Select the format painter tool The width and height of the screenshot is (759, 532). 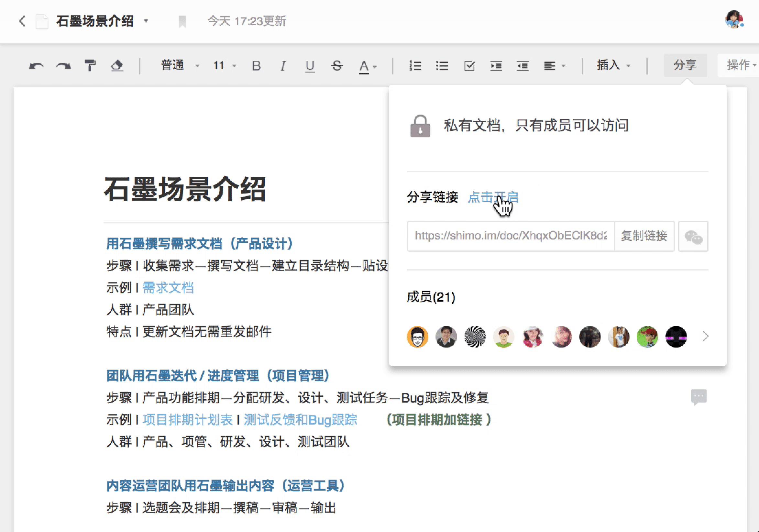click(90, 65)
